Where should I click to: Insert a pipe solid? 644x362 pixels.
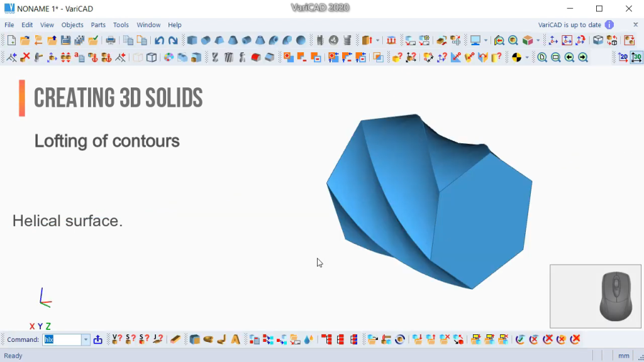click(247, 40)
